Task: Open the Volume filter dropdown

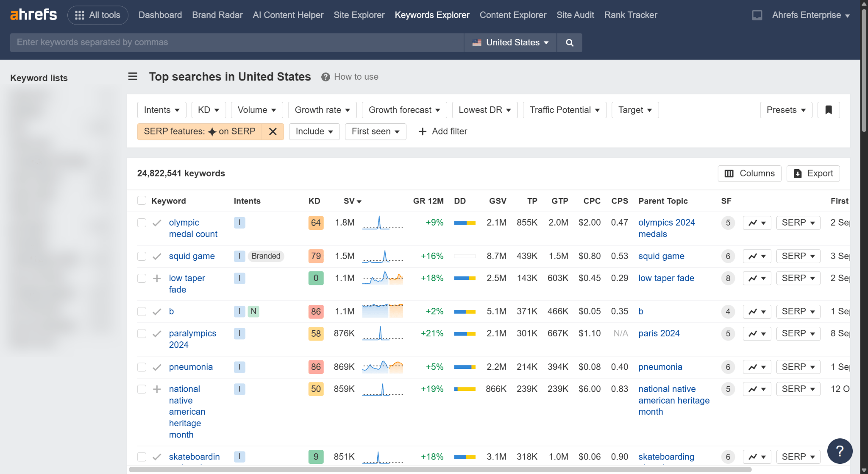Action: [256, 110]
